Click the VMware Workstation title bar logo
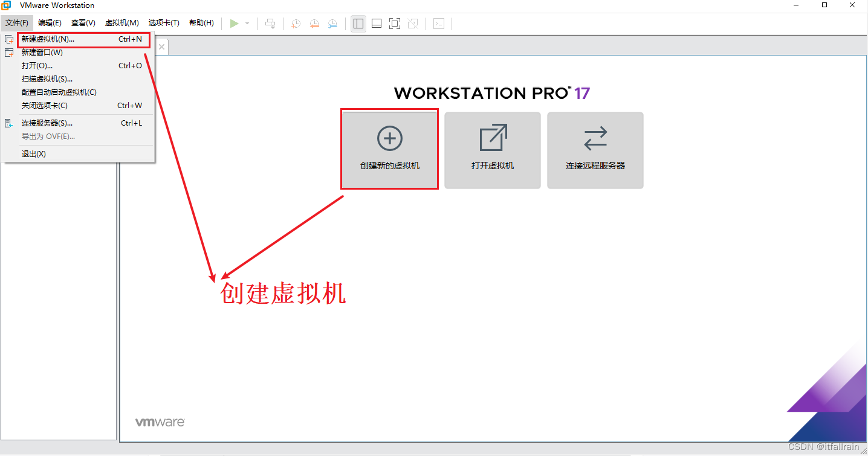The image size is (868, 456). [x=7, y=5]
